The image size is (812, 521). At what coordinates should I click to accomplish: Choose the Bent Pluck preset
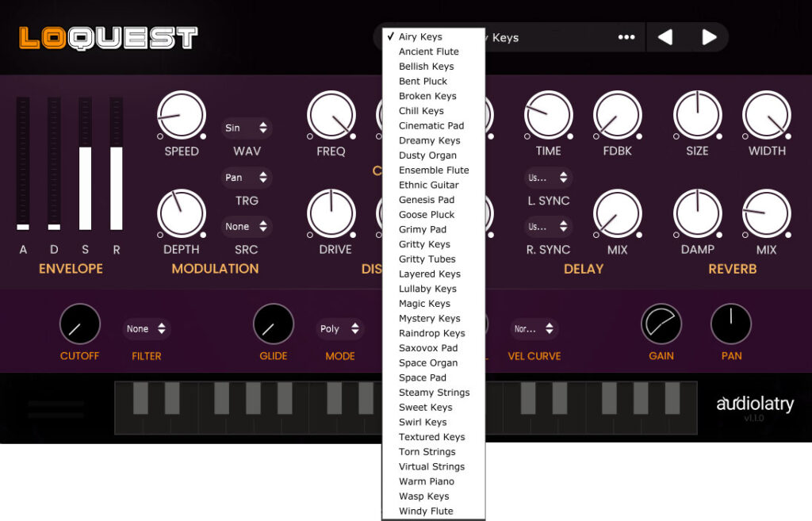tap(434, 82)
